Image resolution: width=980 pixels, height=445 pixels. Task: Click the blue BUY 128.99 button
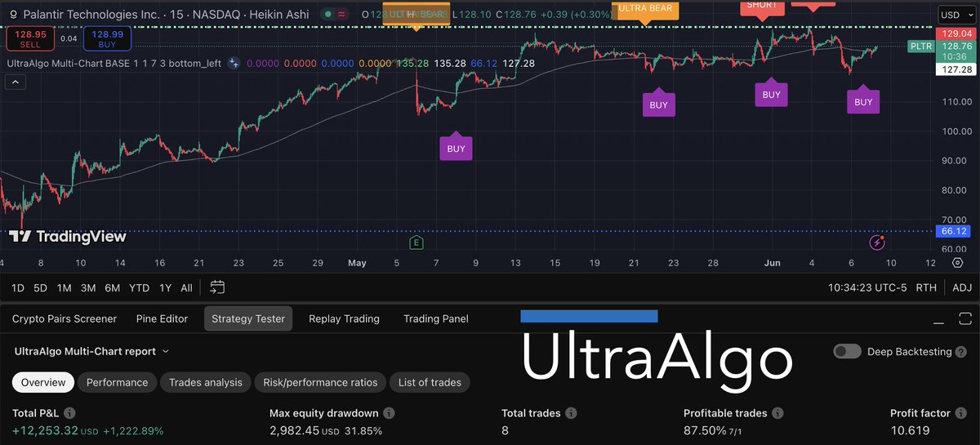click(x=107, y=38)
